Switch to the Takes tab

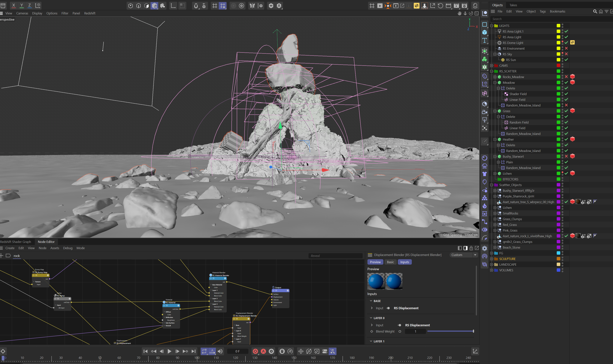513,5
